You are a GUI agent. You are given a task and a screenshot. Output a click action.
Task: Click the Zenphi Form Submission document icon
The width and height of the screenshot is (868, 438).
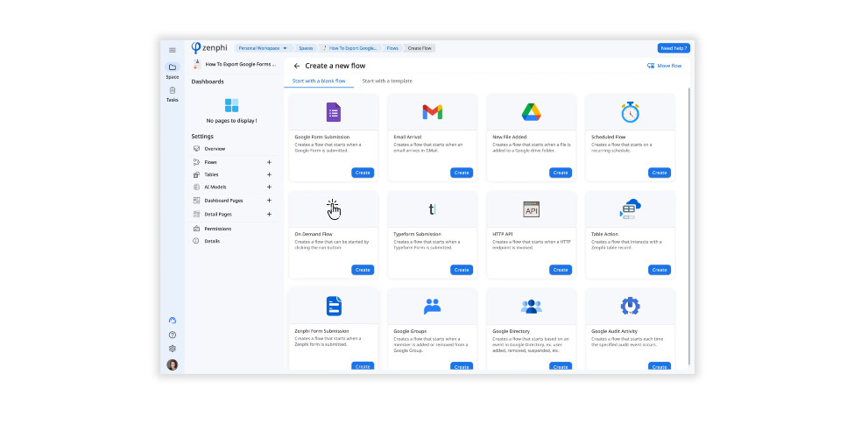tap(334, 307)
